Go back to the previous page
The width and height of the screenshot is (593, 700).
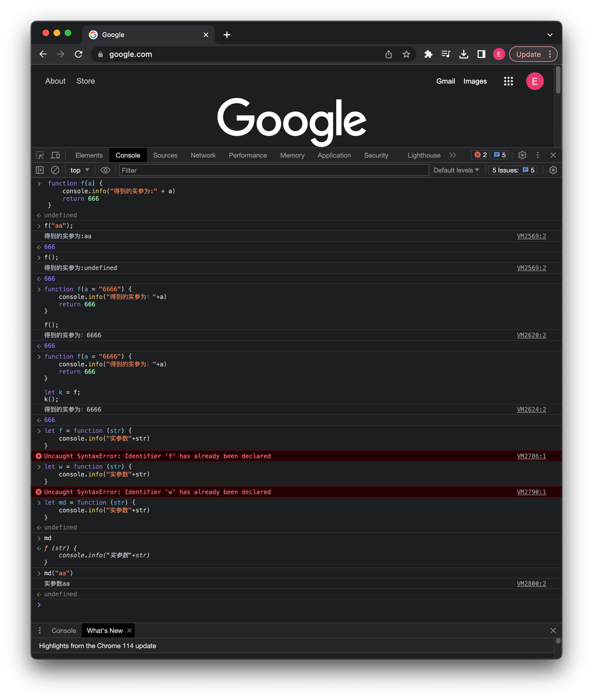coord(43,54)
